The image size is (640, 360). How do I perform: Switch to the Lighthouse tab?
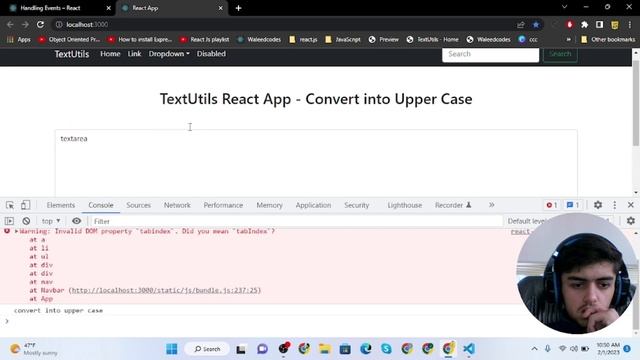coord(405,205)
